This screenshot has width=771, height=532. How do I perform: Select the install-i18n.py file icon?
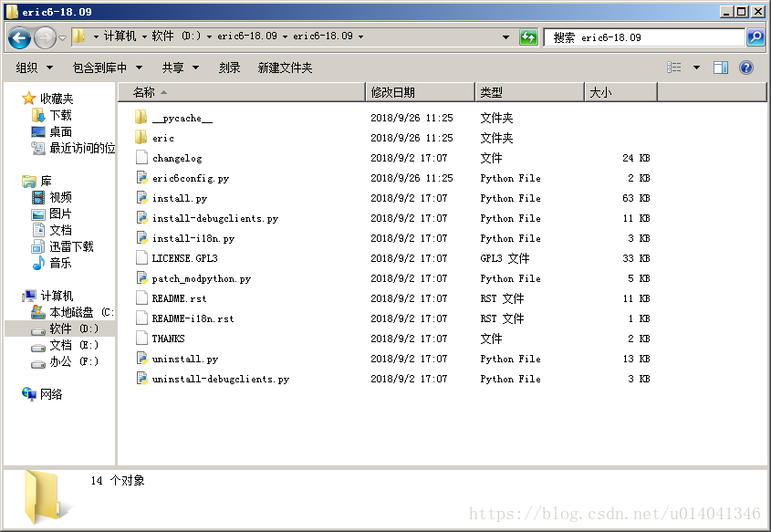pos(141,238)
